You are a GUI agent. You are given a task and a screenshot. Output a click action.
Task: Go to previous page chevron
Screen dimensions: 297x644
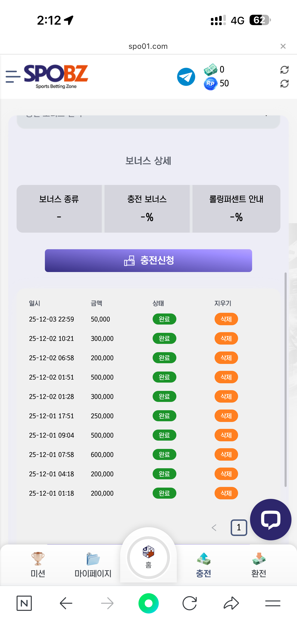pyautogui.click(x=214, y=527)
